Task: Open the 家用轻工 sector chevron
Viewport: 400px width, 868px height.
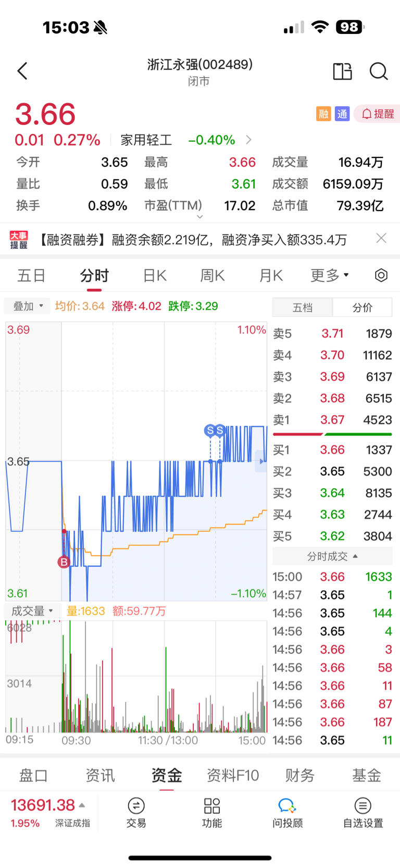Action: 248,140
